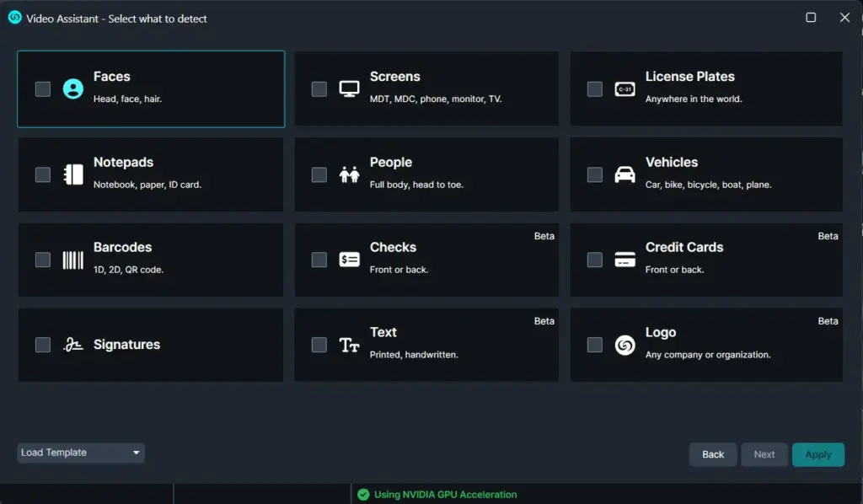Toggle the Logo checkbox

coord(595,345)
